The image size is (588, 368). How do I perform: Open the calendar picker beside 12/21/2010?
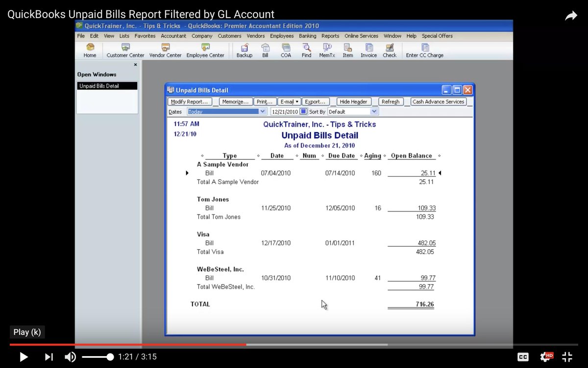(x=303, y=111)
